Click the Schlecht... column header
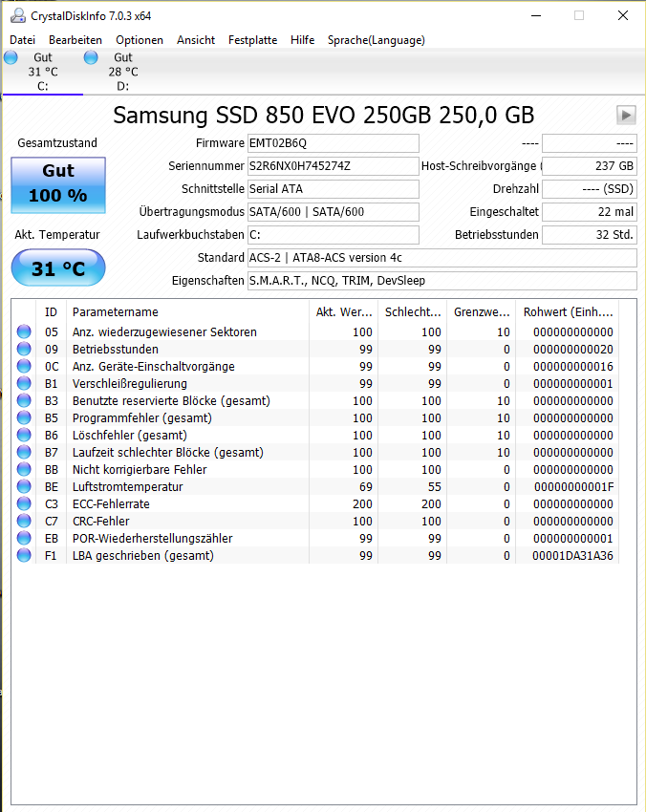 413,311
